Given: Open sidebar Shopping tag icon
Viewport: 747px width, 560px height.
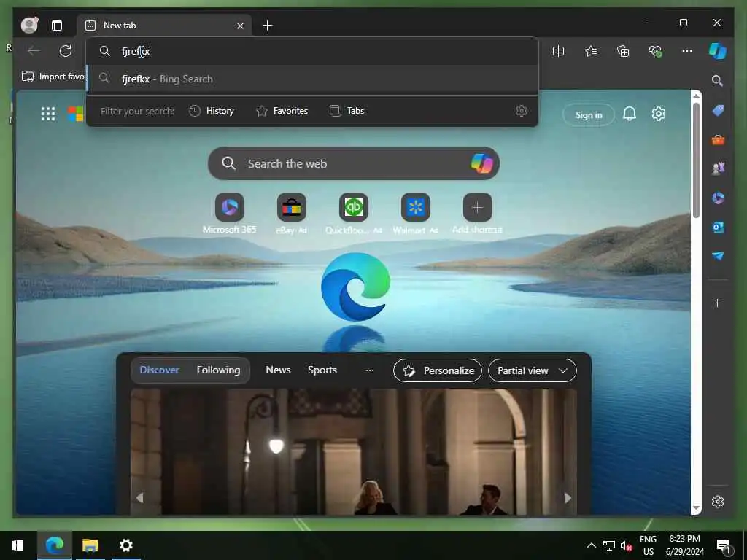Looking at the screenshot, I should (x=718, y=111).
